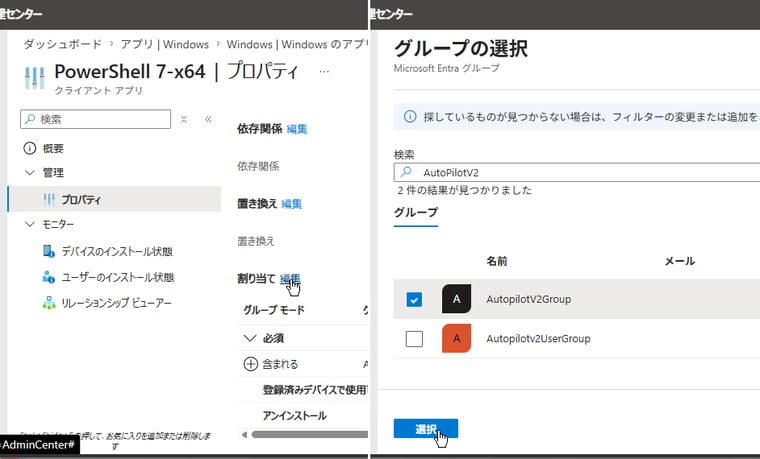Focus the AutoPilotV2 group search field
Viewport: 760px width, 459px height.
coord(577,173)
